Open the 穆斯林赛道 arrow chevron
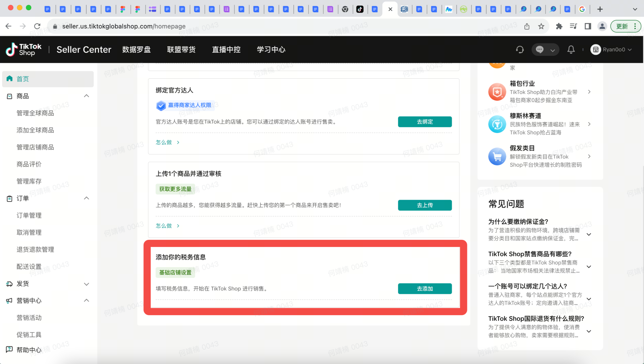This screenshot has height=364, width=644. click(589, 124)
